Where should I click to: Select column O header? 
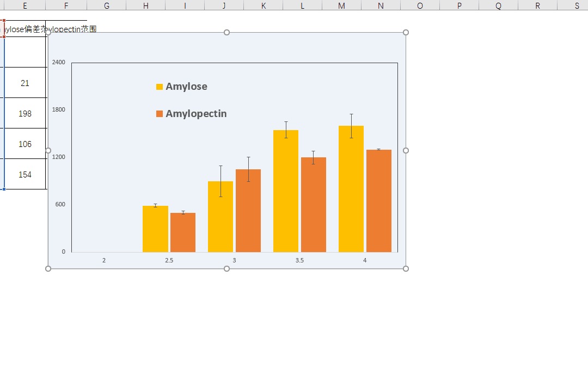point(420,5)
